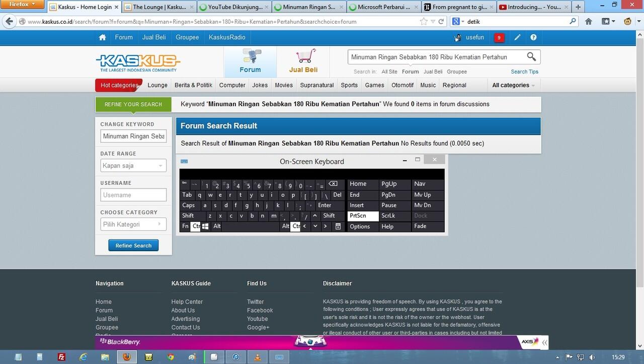Viewport: 644px width, 364px height.
Task: Select the Forum tab beside Jual Beli
Action: (250, 62)
